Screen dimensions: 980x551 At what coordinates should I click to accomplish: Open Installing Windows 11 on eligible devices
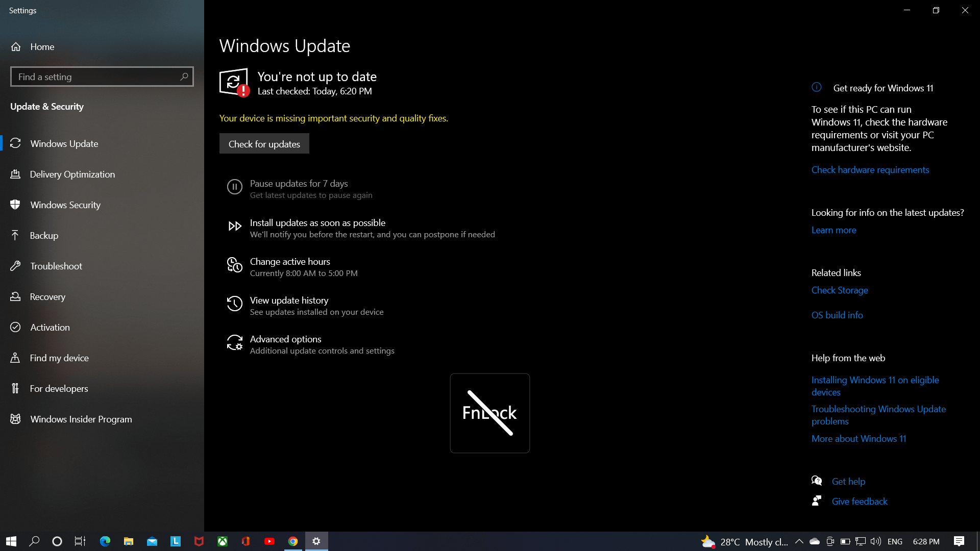pyautogui.click(x=875, y=386)
